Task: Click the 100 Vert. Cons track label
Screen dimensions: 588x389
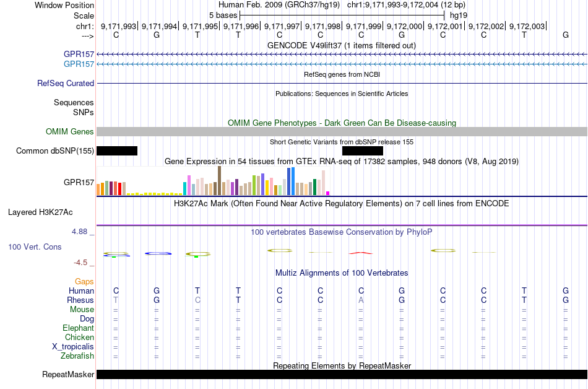Action: coord(35,247)
